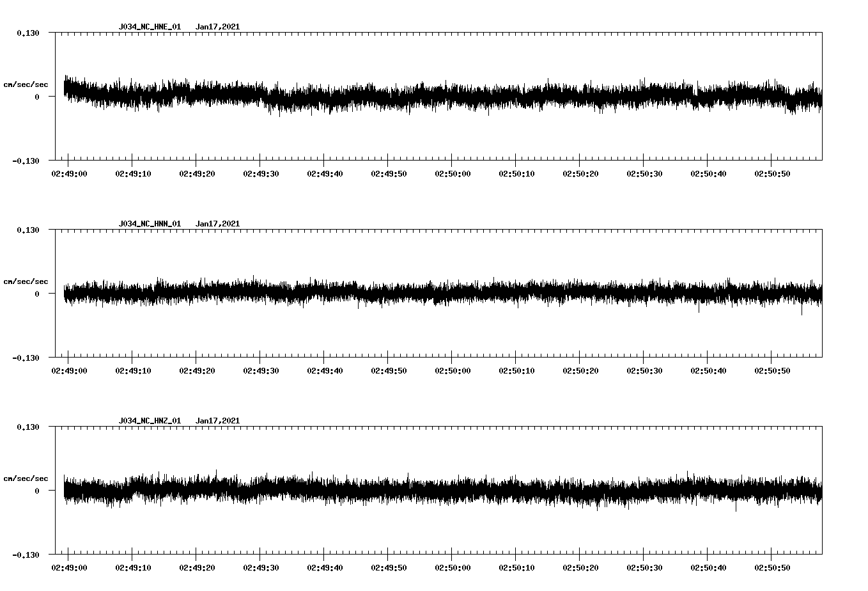Click the 02:49:00 tick label on top axis
868x591 pixels.
pyautogui.click(x=69, y=172)
